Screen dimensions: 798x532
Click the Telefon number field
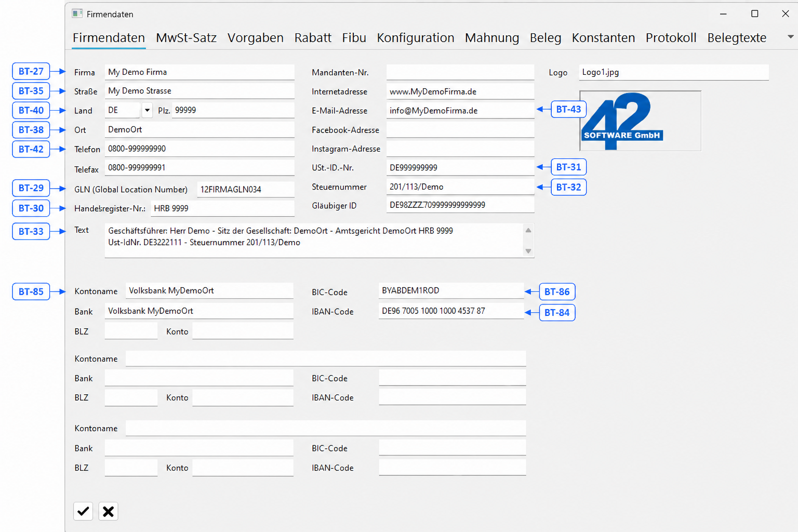click(199, 149)
